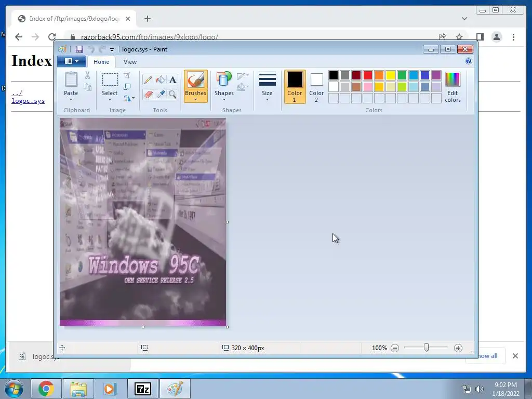The height and width of the screenshot is (399, 532).
Task: Open the shape Outline dropdown
Action: 243,76
